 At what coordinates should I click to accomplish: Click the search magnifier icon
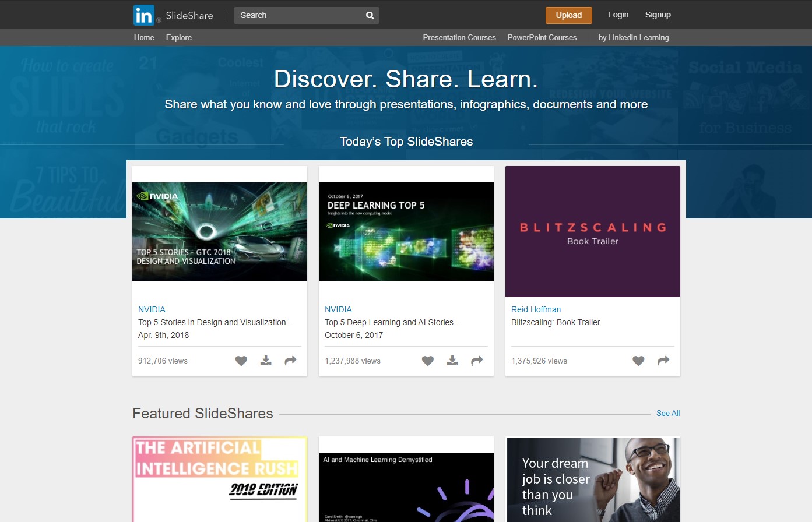coord(370,16)
